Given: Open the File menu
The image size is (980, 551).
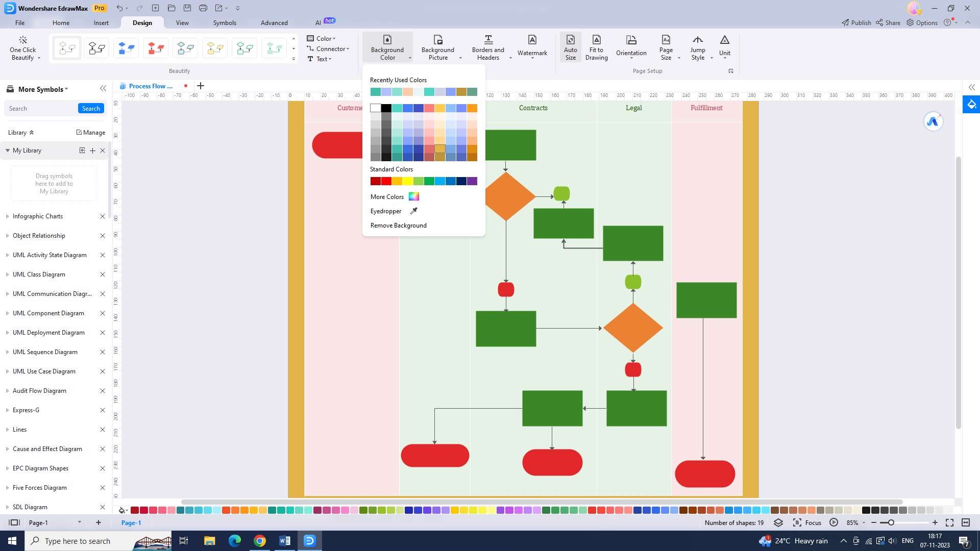Looking at the screenshot, I should point(20,23).
